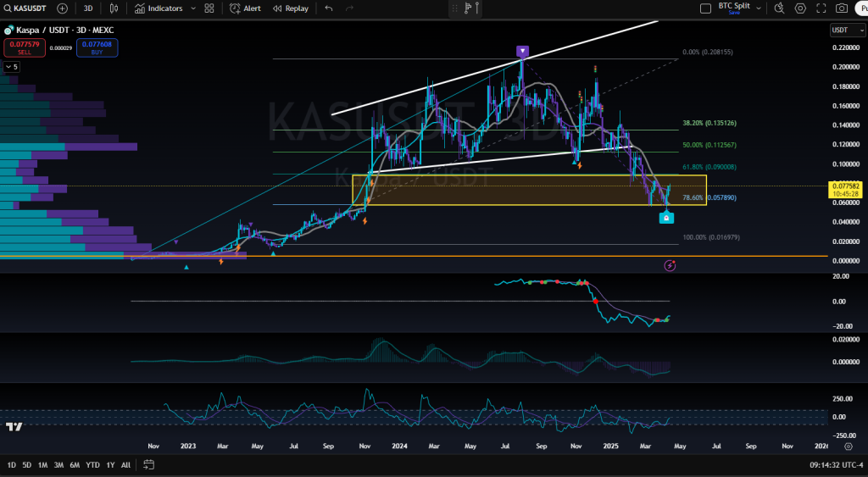Viewport: 868px width, 477px height.
Task: Set range to 6M
Action: click(x=75, y=465)
